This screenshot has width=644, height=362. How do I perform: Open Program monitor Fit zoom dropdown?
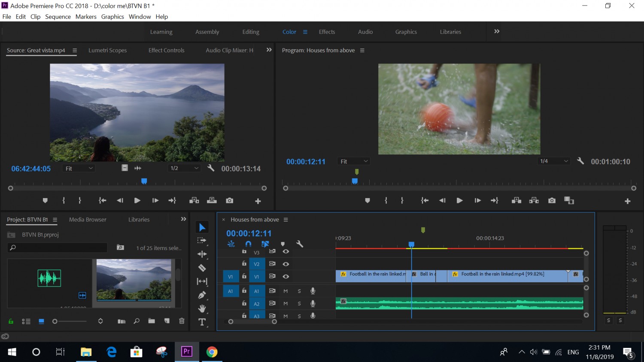pos(354,161)
